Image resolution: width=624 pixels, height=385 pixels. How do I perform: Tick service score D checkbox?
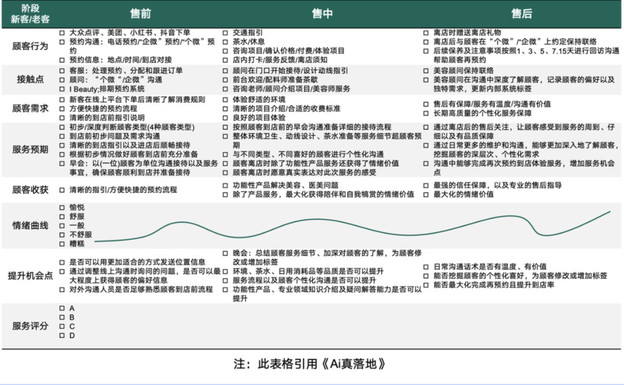(62, 336)
